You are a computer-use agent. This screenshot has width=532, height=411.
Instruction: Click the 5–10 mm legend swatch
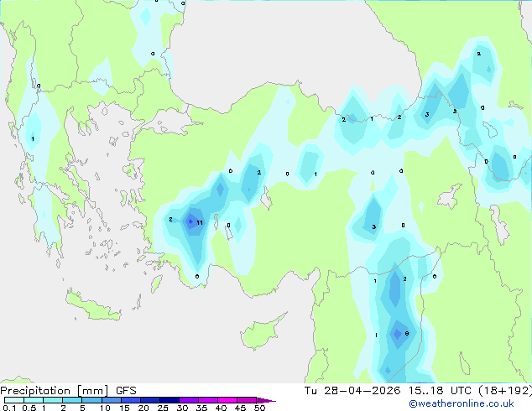click(91, 400)
